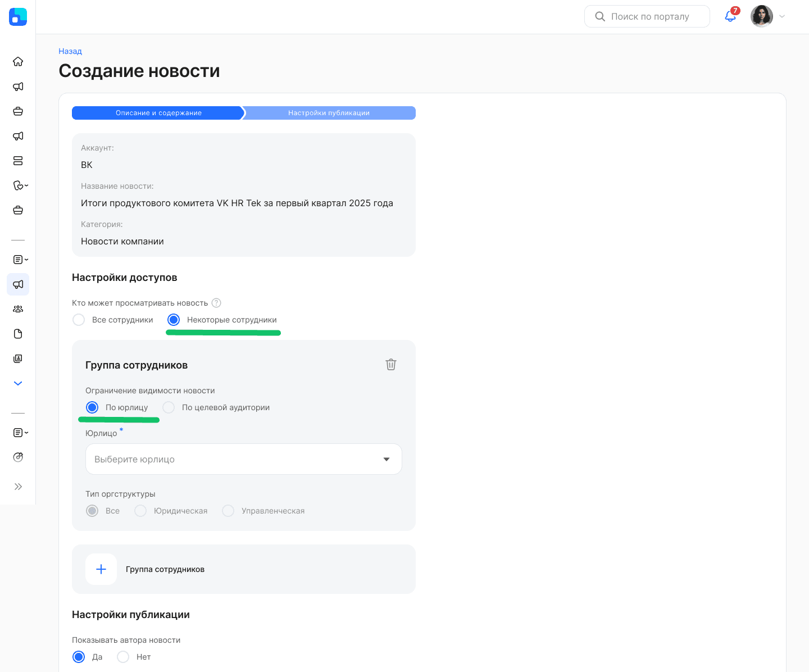The image size is (809, 672).
Task: Click the 'Новости компании' category value
Action: click(122, 241)
